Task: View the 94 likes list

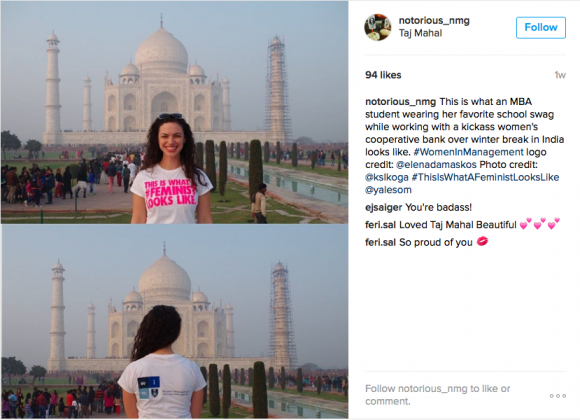Action: 383,75
